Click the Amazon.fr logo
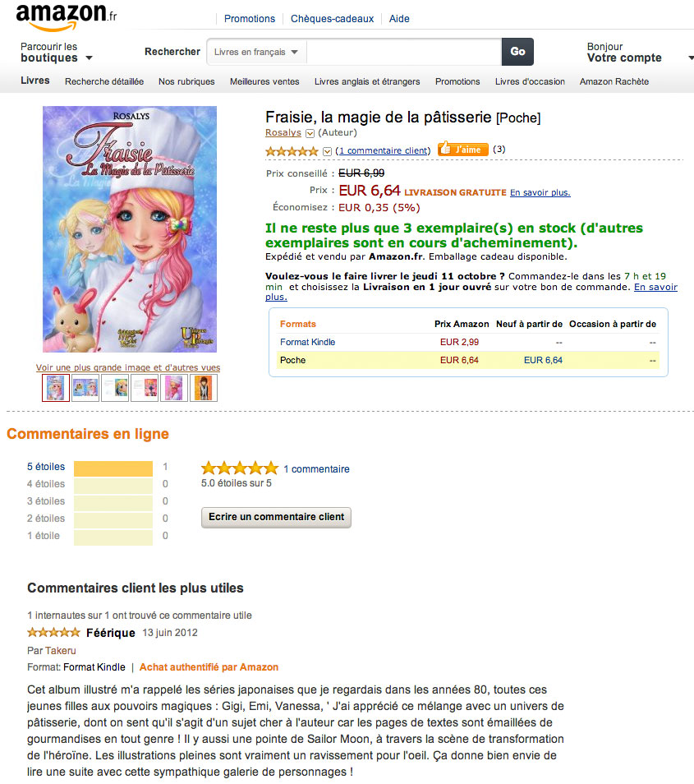The width and height of the screenshot is (694, 784). click(x=66, y=16)
